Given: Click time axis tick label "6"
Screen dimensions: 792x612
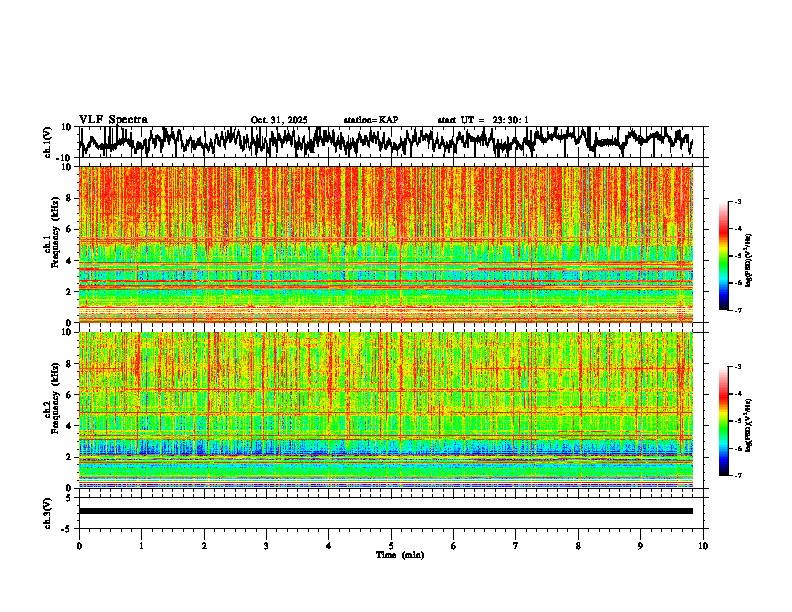Looking at the screenshot, I should tap(453, 546).
